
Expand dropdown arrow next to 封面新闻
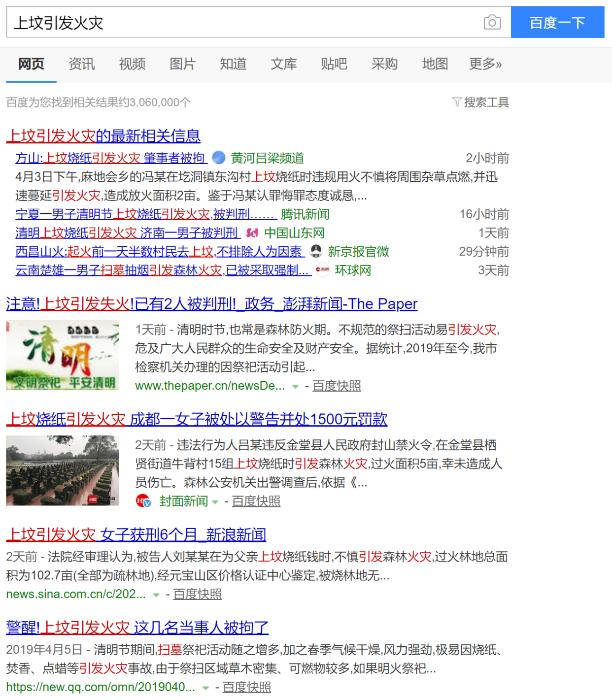click(x=215, y=502)
